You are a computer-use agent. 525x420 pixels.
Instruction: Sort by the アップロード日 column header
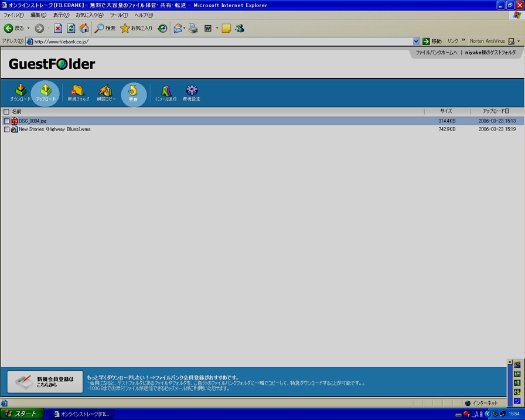pyautogui.click(x=496, y=111)
